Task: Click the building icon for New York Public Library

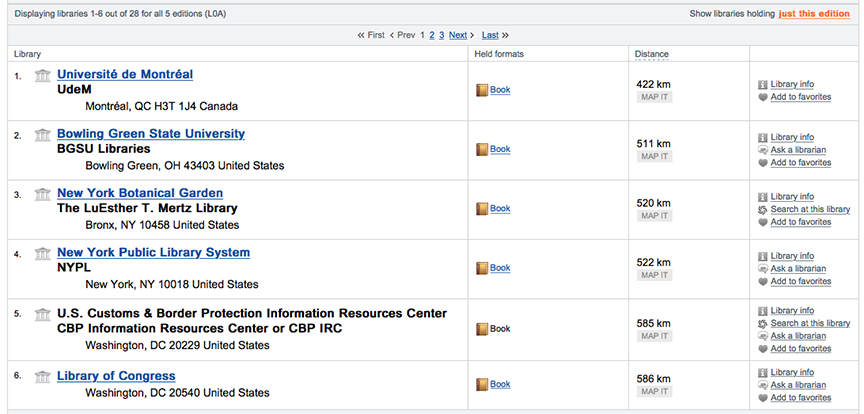Action: click(x=42, y=254)
